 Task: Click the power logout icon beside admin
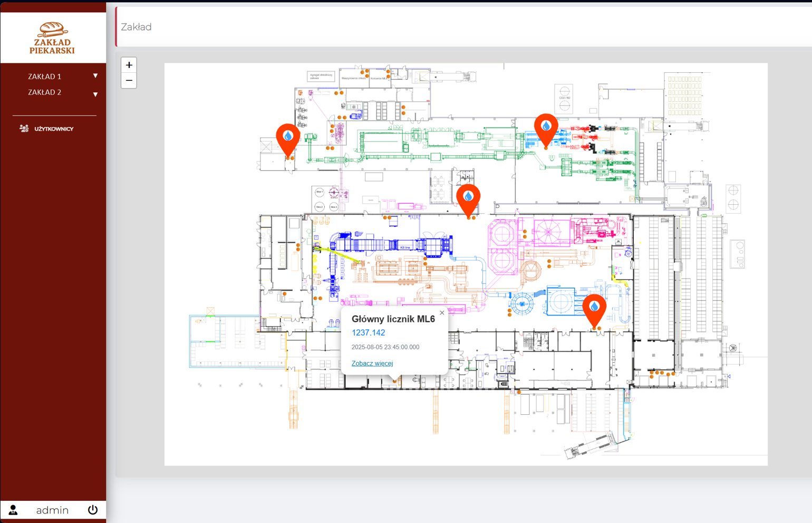[x=93, y=510]
